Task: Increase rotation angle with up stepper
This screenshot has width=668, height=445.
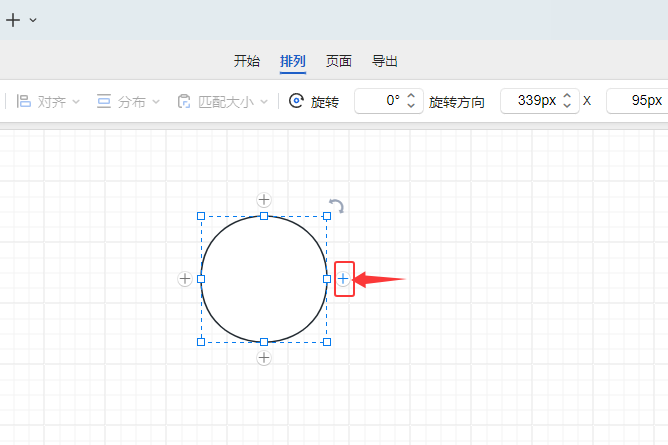Action: coord(412,96)
